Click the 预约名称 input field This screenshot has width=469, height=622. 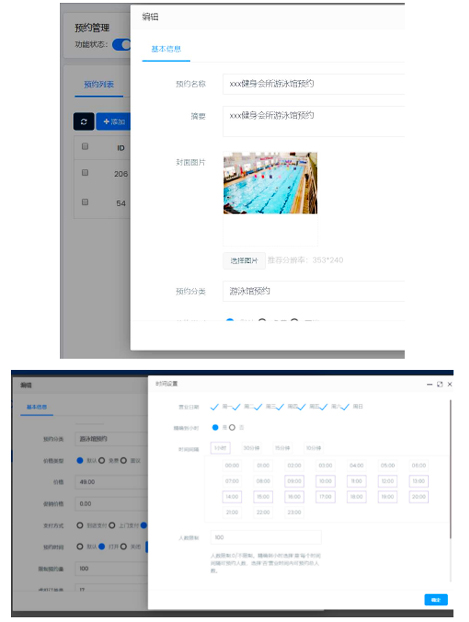click(x=313, y=84)
